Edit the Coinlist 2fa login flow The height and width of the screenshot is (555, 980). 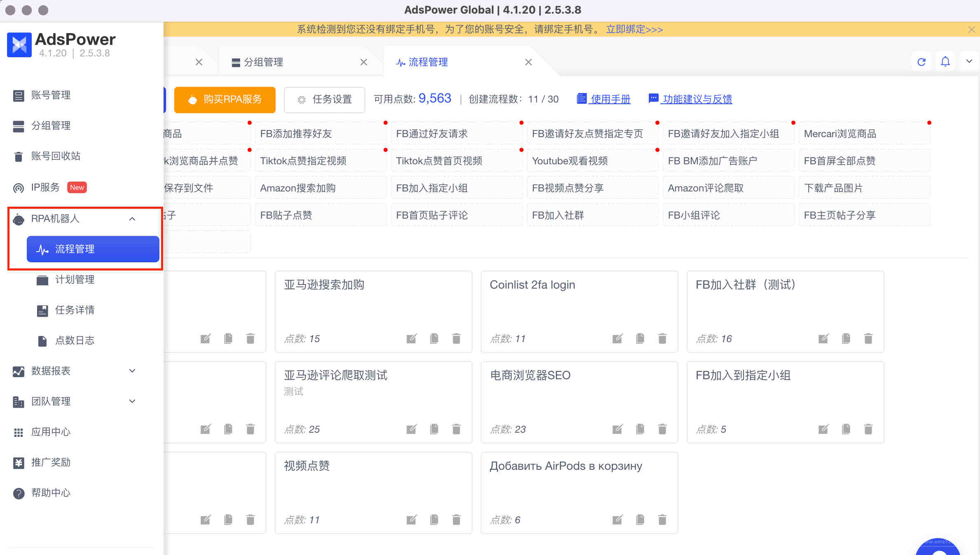(617, 338)
